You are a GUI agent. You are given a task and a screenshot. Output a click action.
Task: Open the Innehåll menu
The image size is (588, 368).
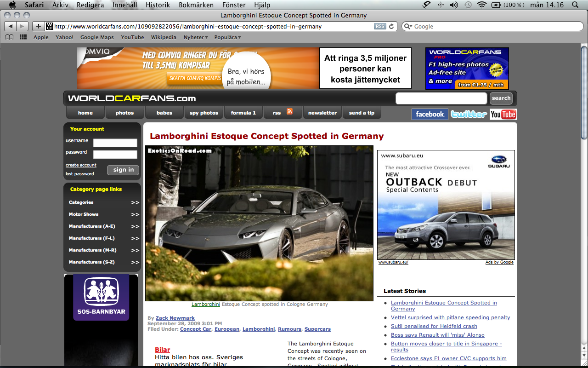click(125, 5)
